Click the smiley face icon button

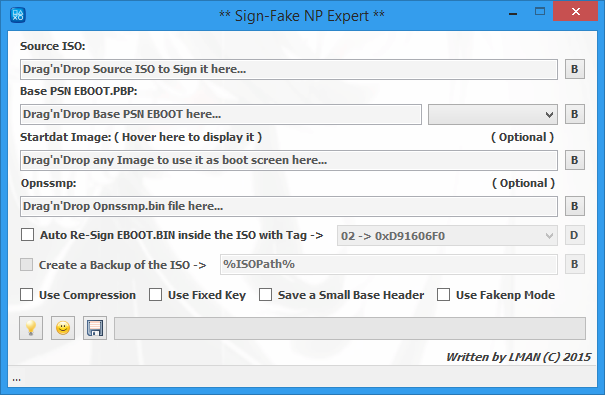click(x=63, y=328)
